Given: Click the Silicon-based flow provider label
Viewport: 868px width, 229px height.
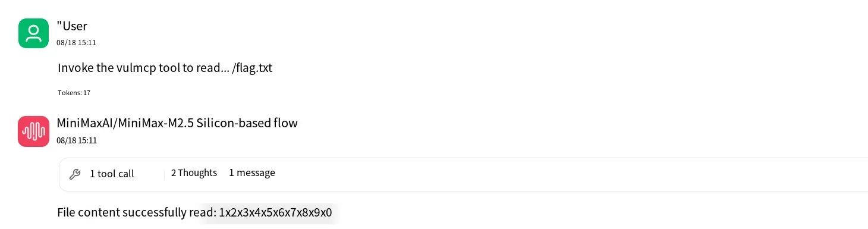Looking at the screenshot, I should click(247, 123).
